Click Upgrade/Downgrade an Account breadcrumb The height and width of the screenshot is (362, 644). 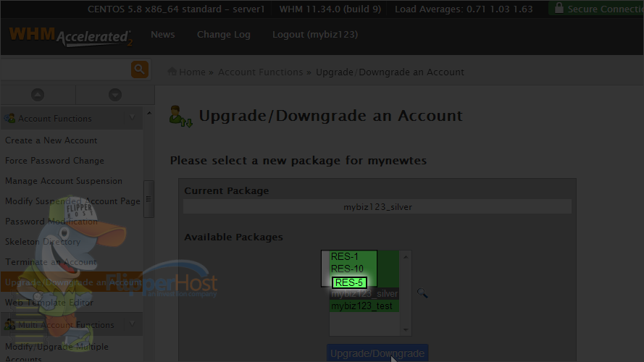(390, 72)
